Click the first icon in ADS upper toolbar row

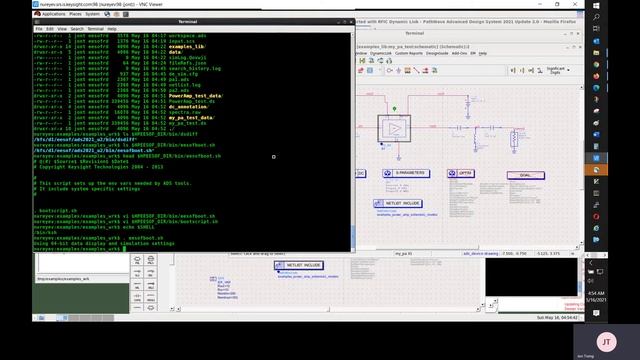click(362, 61)
